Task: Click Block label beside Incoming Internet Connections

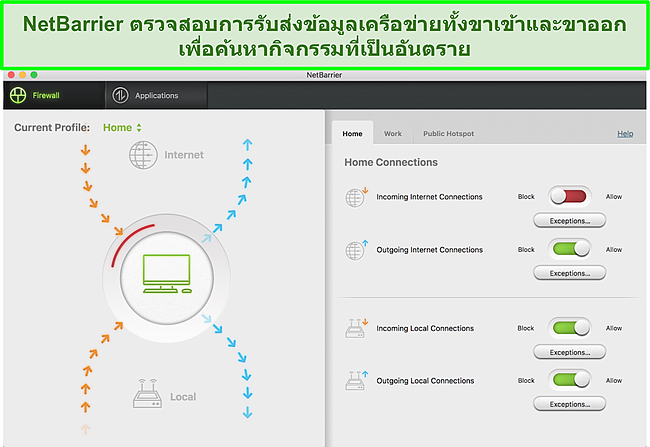Action: tap(526, 197)
